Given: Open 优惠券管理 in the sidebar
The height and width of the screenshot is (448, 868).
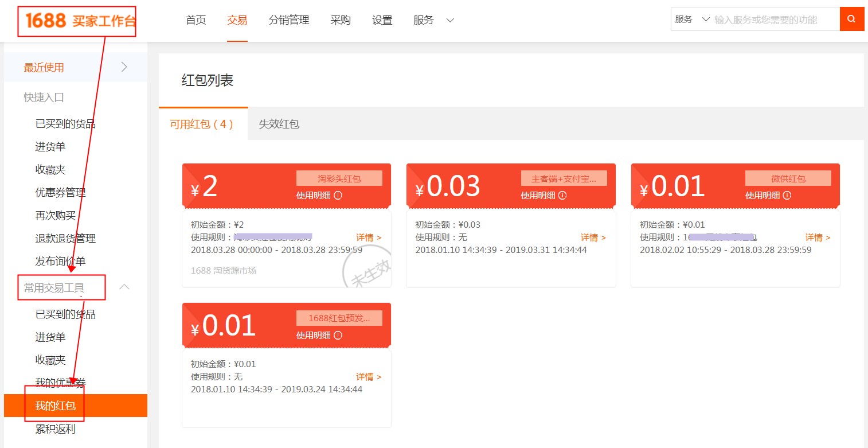Looking at the screenshot, I should coord(60,192).
